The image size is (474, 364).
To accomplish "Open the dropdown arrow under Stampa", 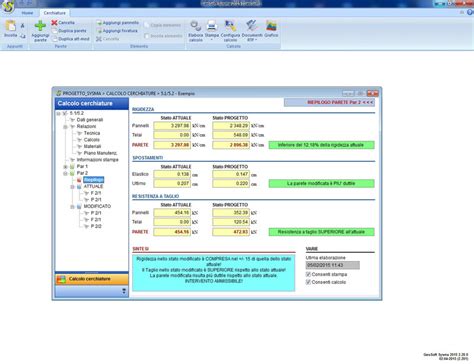I will (x=212, y=40).
